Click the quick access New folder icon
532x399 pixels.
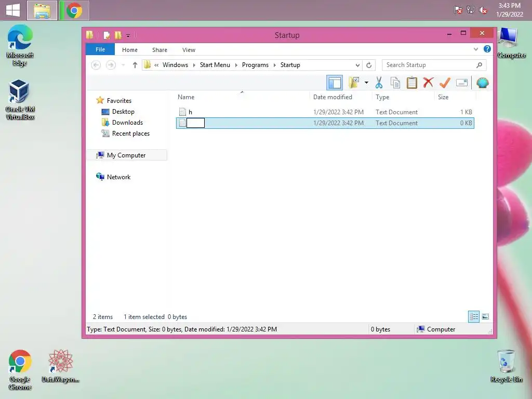coord(118,35)
